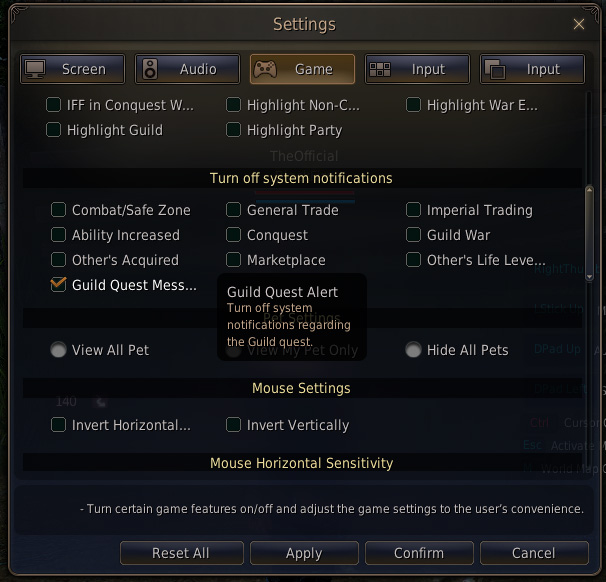The width and height of the screenshot is (606, 582).
Task: Tick the Invert Vertically checkbox
Action: click(233, 425)
